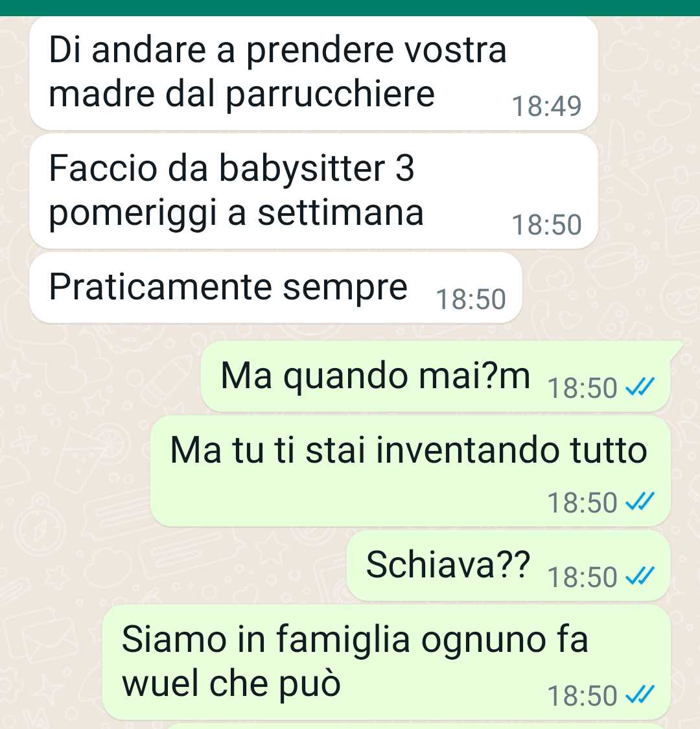Select the 'Faccio da babysitter 3 pomeriggi' message

313,191
